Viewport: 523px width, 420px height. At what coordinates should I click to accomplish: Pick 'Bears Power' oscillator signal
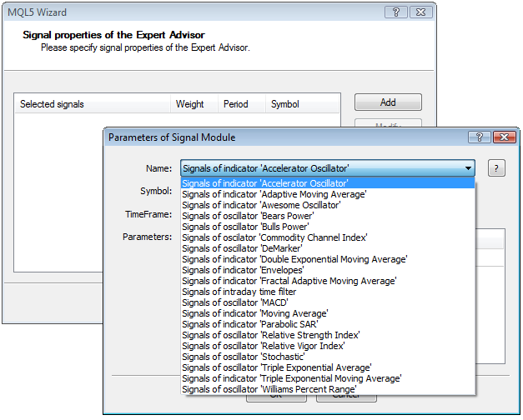tap(328, 216)
